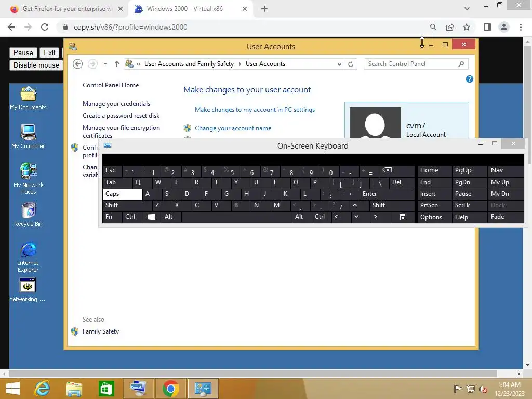532x399 pixels.
Task: Open Change your account name link
Action: pos(233,128)
